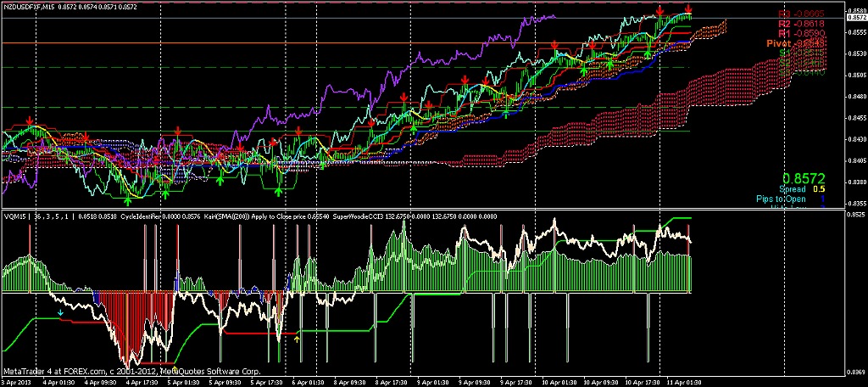This screenshot has height=387, width=868.
Task: Click the Spread label text
Action: point(793,189)
